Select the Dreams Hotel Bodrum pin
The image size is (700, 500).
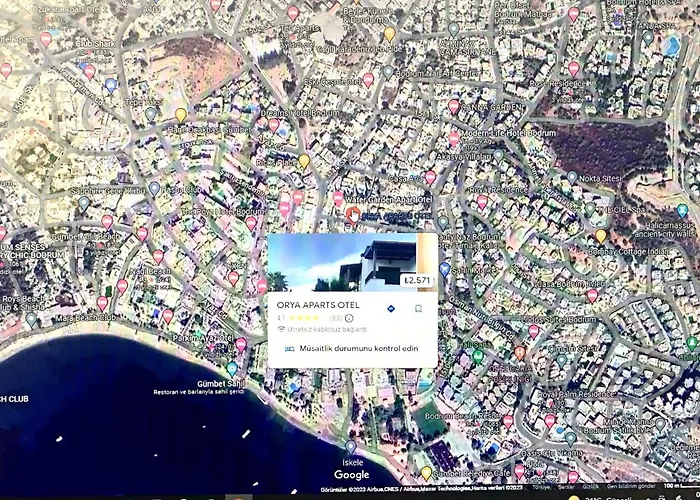pos(274,125)
